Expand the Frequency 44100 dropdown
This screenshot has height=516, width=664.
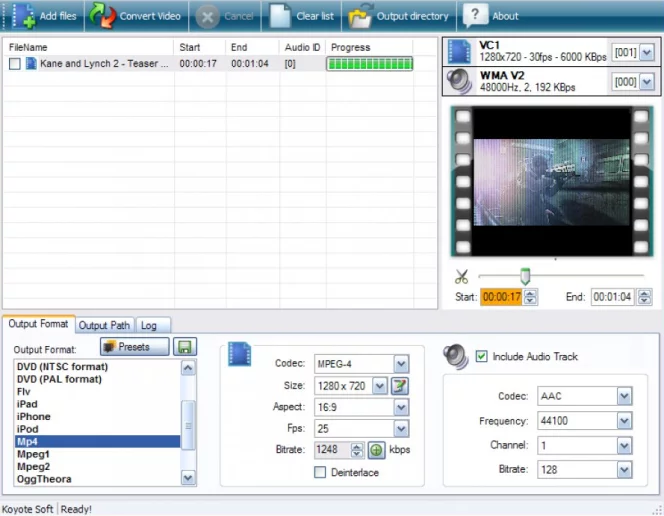(624, 421)
